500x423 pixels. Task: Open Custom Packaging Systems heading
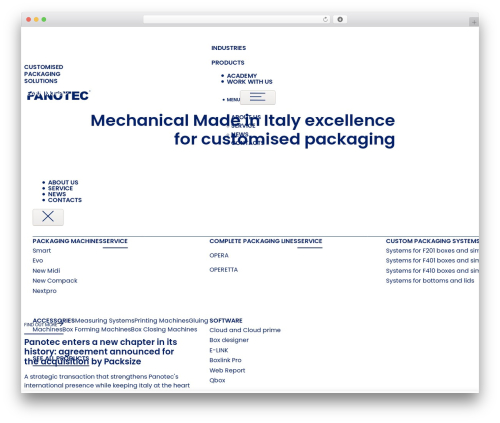(432, 241)
